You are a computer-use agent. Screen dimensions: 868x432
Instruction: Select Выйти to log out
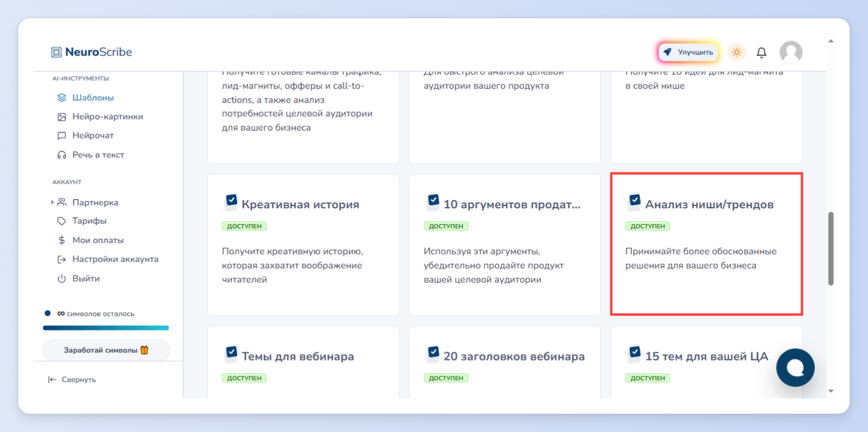click(86, 279)
